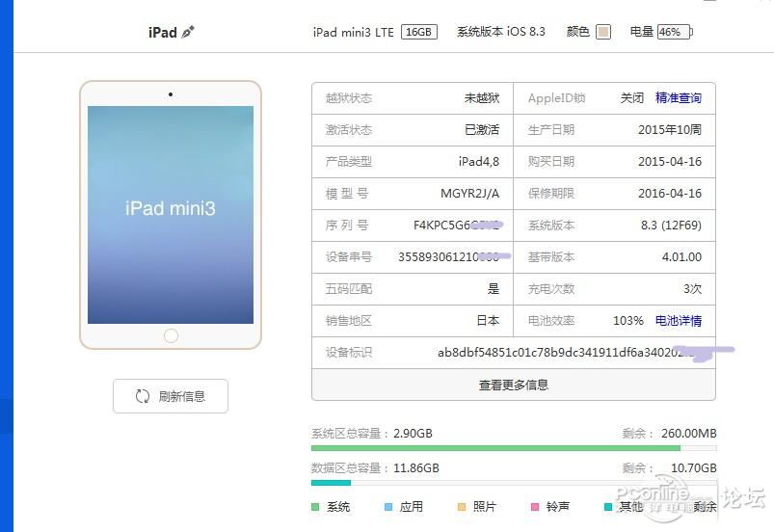Screen dimensions: 774x532
Task: Click AppleID lock status 关闭
Action: [x=632, y=97]
